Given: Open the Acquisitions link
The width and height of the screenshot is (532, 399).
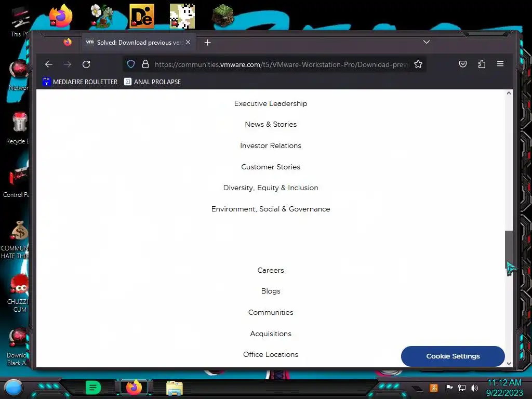Looking at the screenshot, I should 271,334.
